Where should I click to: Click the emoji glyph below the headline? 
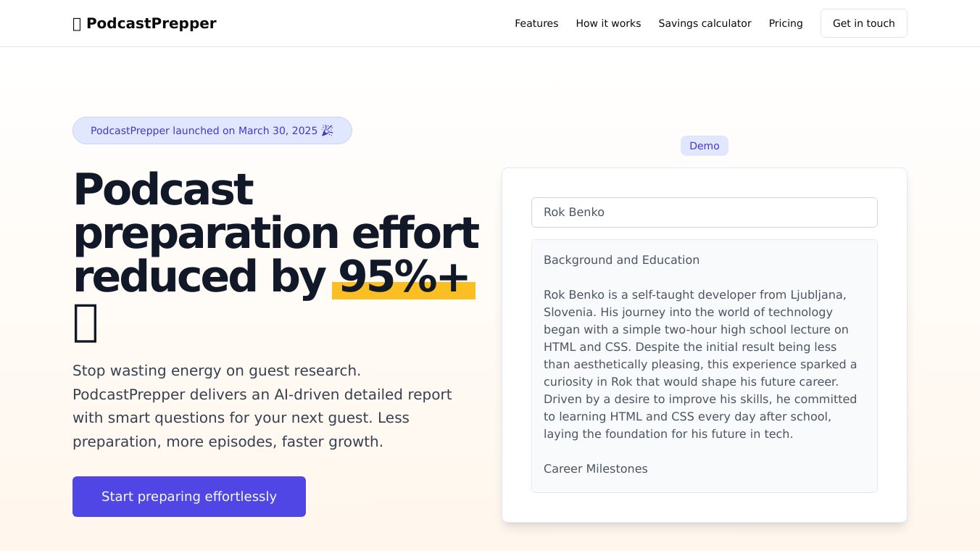[x=86, y=323]
